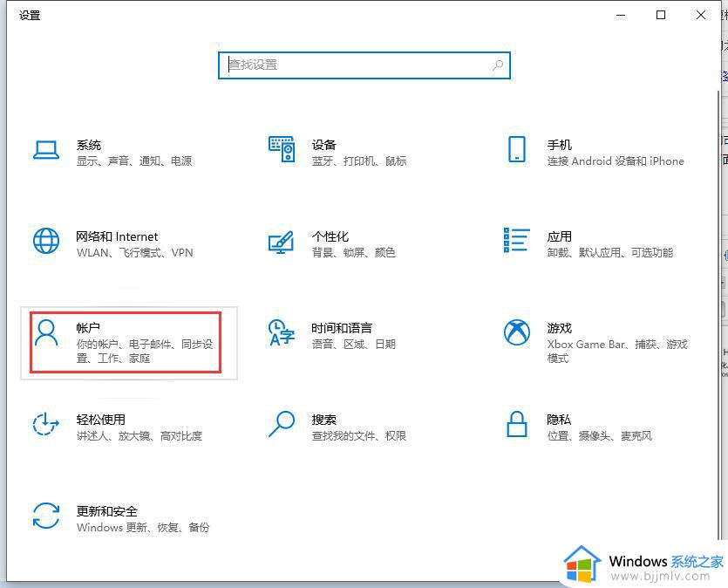Open the padlock icon for 隐私

(x=517, y=424)
